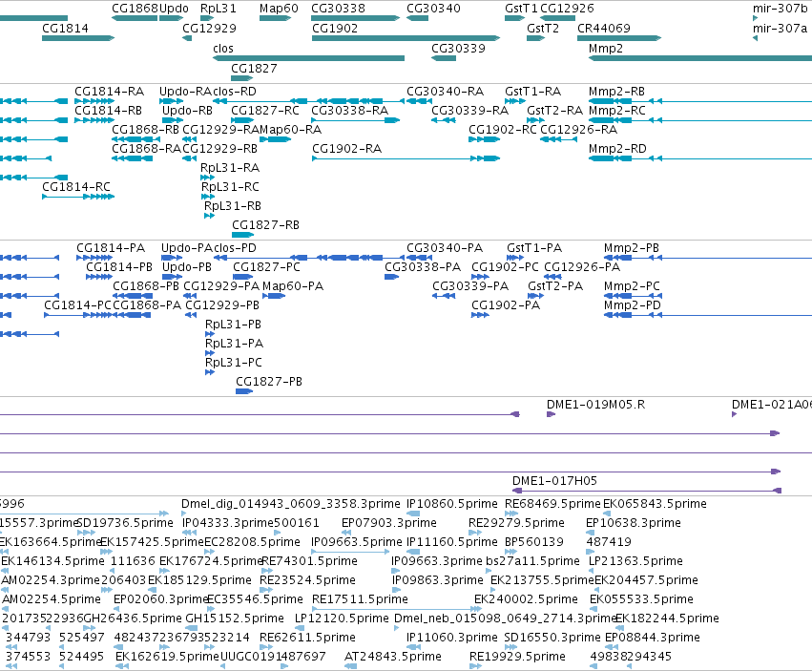Image resolution: width=812 pixels, height=671 pixels.
Task: Select the CG1827-RB transcript label
Action: [265, 225]
